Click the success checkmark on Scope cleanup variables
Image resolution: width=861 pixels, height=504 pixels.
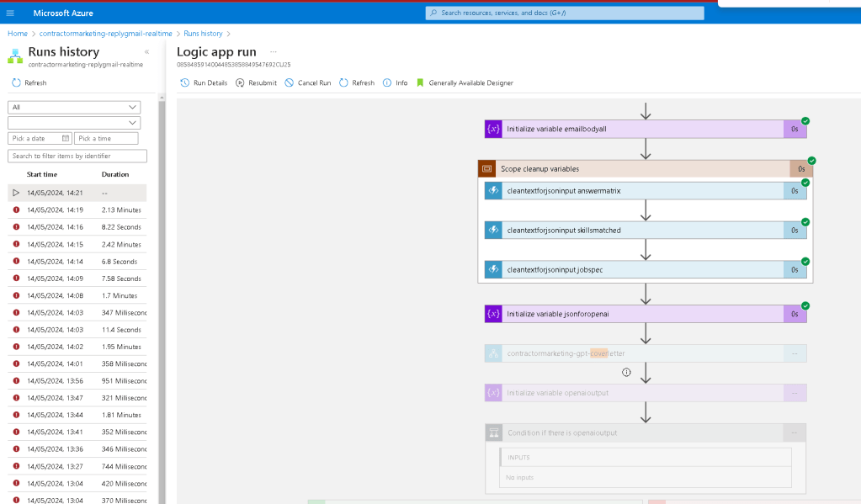pyautogui.click(x=811, y=161)
